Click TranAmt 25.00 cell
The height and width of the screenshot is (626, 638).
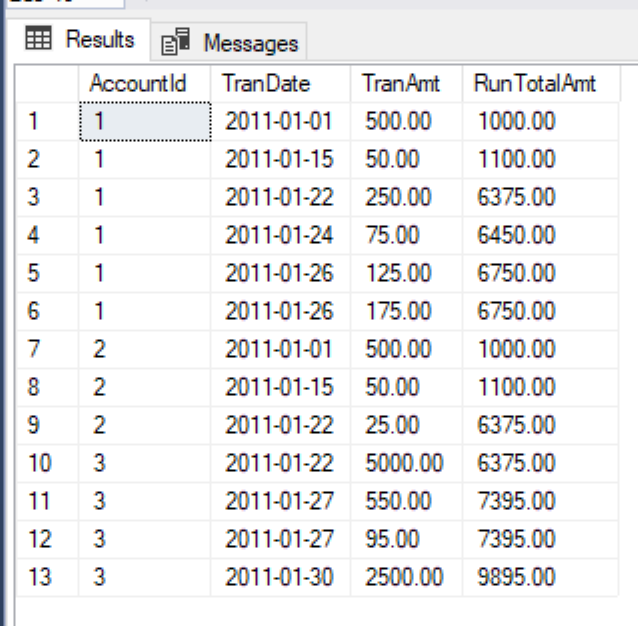pos(406,425)
